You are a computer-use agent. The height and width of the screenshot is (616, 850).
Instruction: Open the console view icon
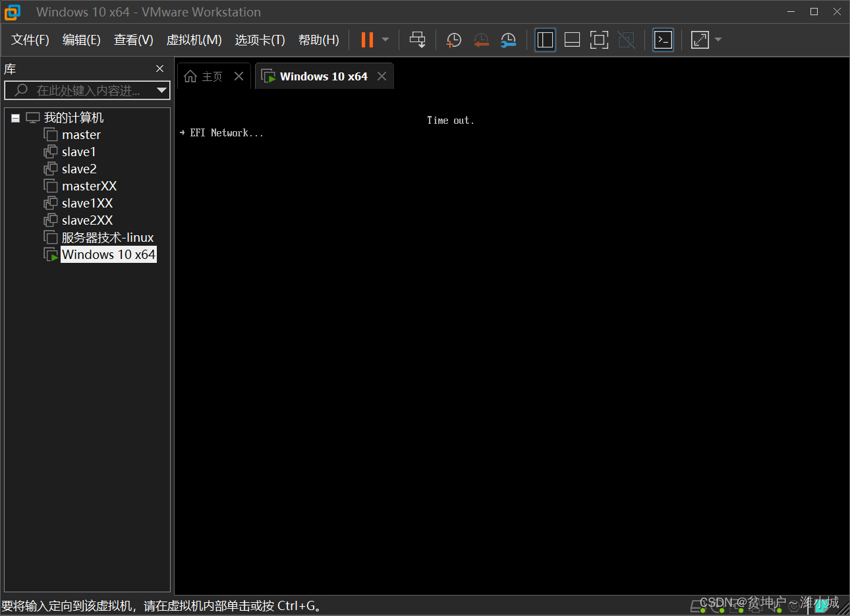tap(663, 40)
